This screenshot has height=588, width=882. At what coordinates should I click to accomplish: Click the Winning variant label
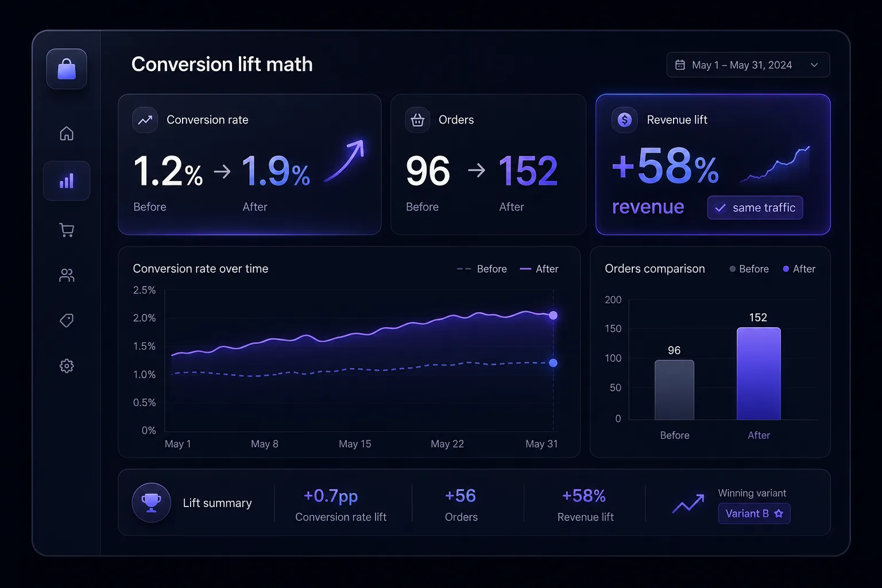pyautogui.click(x=752, y=493)
